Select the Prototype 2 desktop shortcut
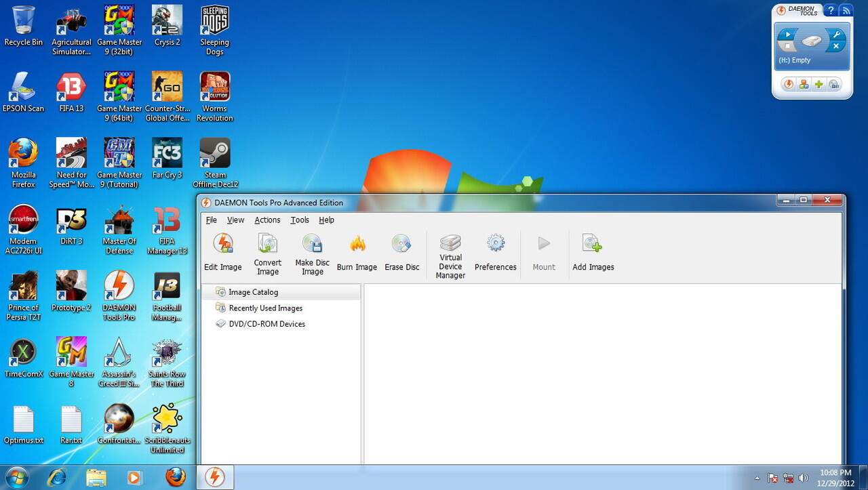This screenshot has width=868, height=490. pyautogui.click(x=71, y=291)
